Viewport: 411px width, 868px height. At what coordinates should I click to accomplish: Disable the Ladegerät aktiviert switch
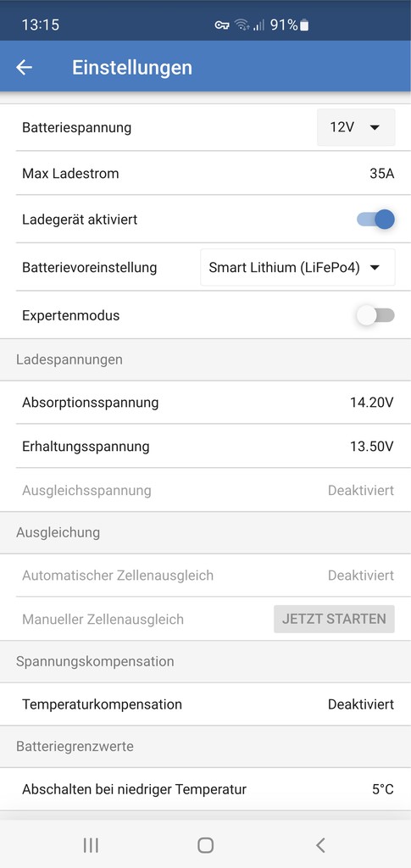[375, 220]
